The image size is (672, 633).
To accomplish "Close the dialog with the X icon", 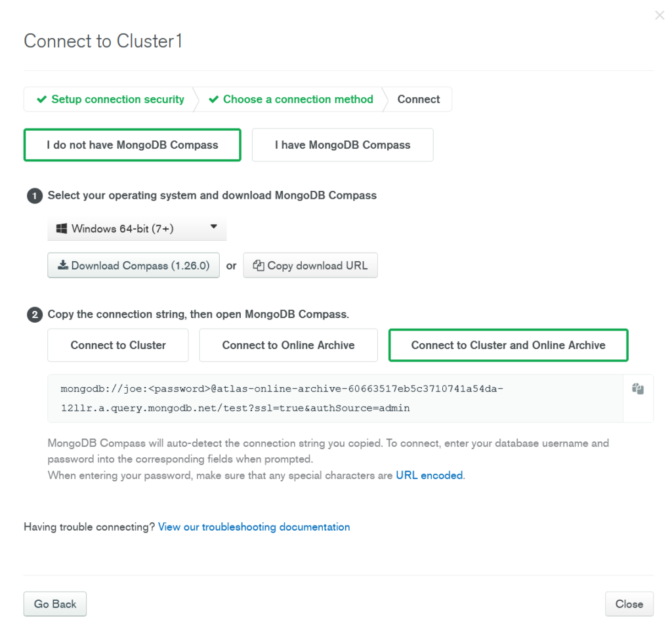I will point(660,16).
